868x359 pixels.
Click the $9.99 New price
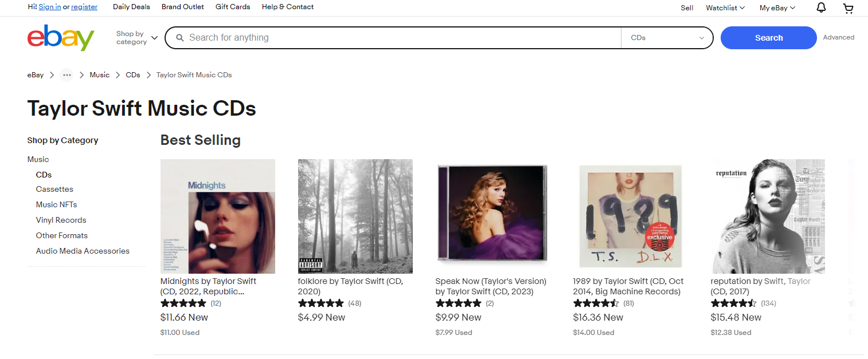point(459,317)
